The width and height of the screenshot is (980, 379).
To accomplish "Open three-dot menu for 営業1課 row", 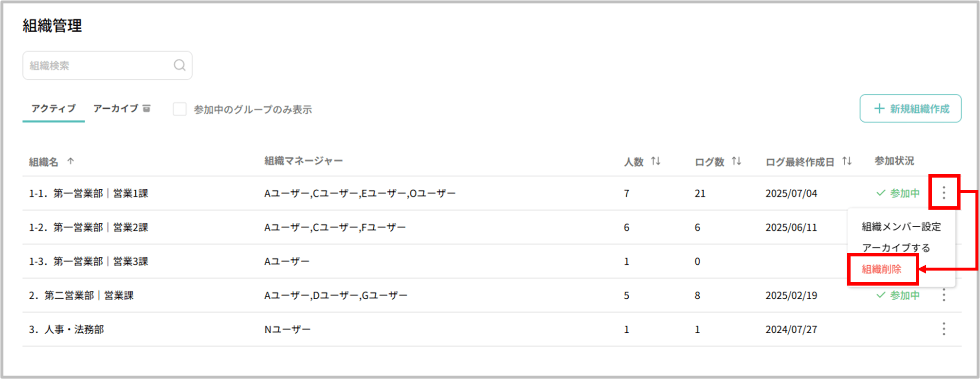I will 944,193.
